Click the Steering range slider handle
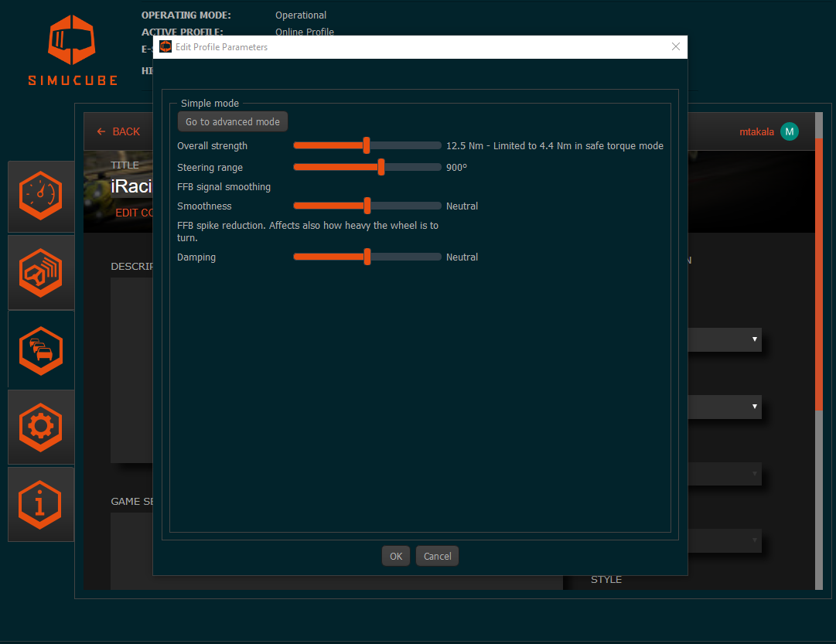 click(x=381, y=168)
